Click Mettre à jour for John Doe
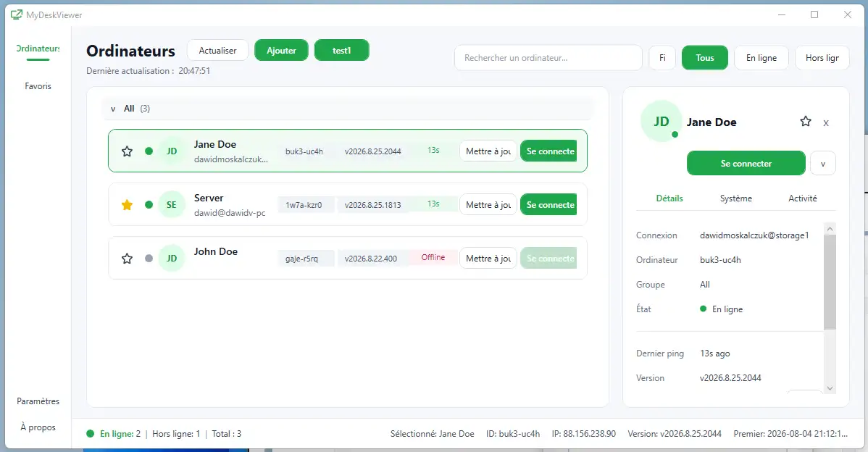This screenshot has width=868, height=452. [488, 259]
